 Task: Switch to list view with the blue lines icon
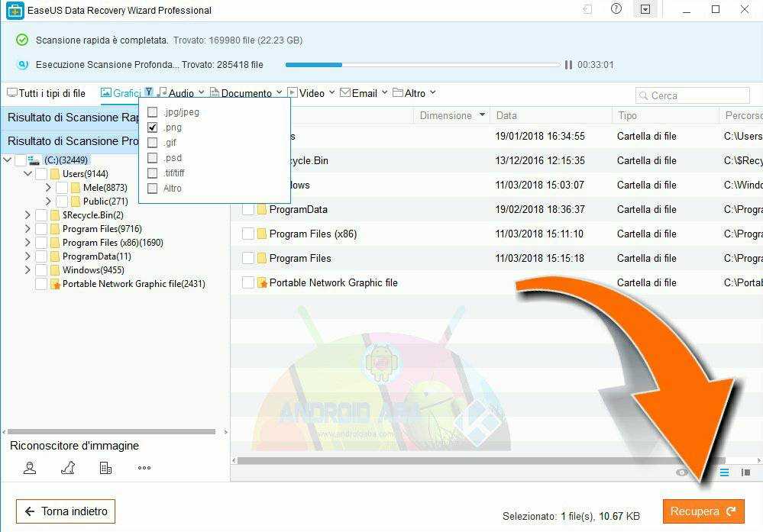pos(725,472)
